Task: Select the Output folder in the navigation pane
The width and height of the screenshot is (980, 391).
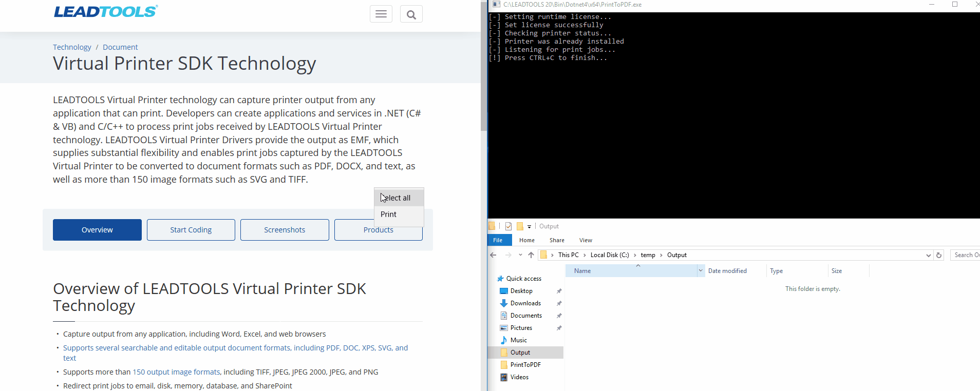Action: (525, 353)
